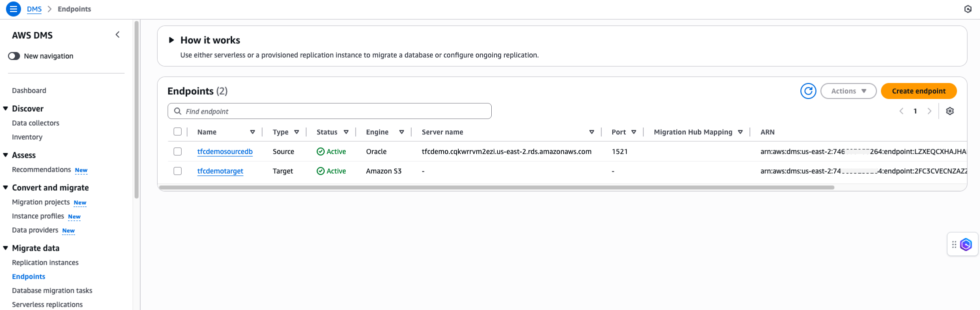Open the tfcdemotarget endpoint link
Viewport: 980px width, 310px height.
point(220,171)
